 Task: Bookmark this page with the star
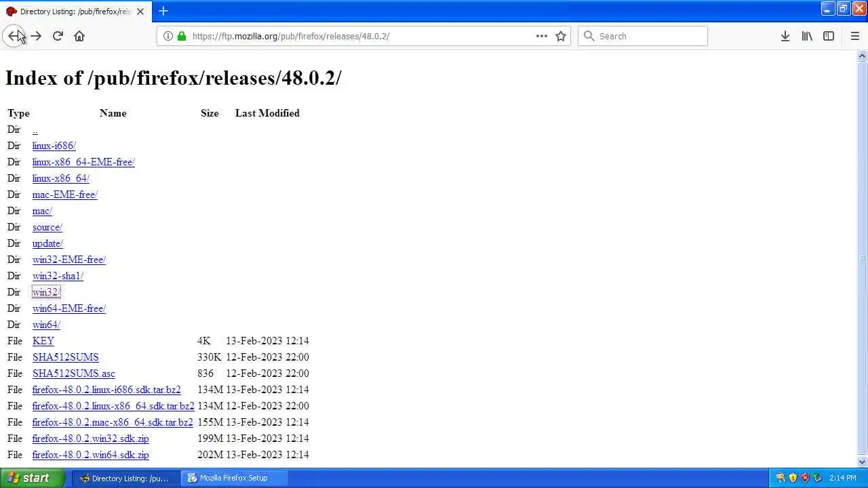click(561, 36)
